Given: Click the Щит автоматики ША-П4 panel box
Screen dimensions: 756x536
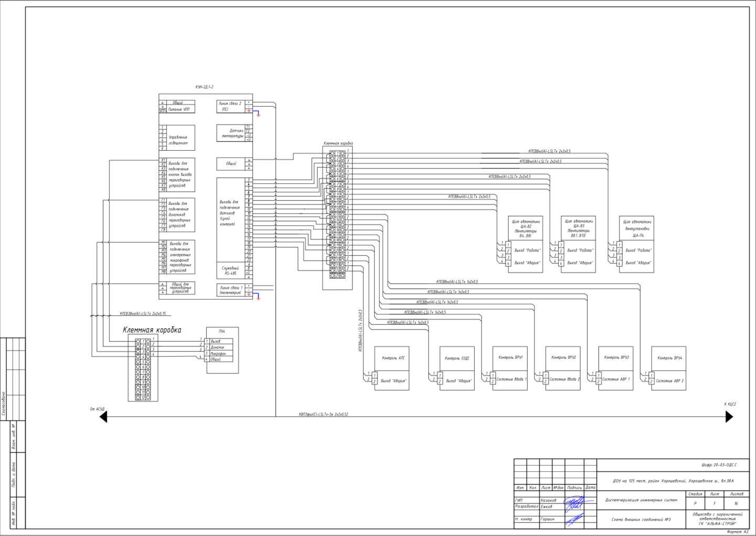Looking at the screenshot, I should pos(637,244).
